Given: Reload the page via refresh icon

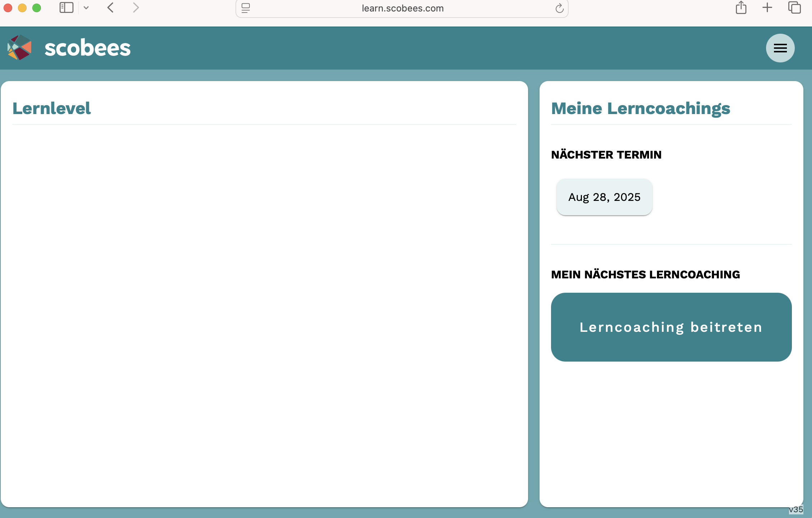Looking at the screenshot, I should coord(559,8).
